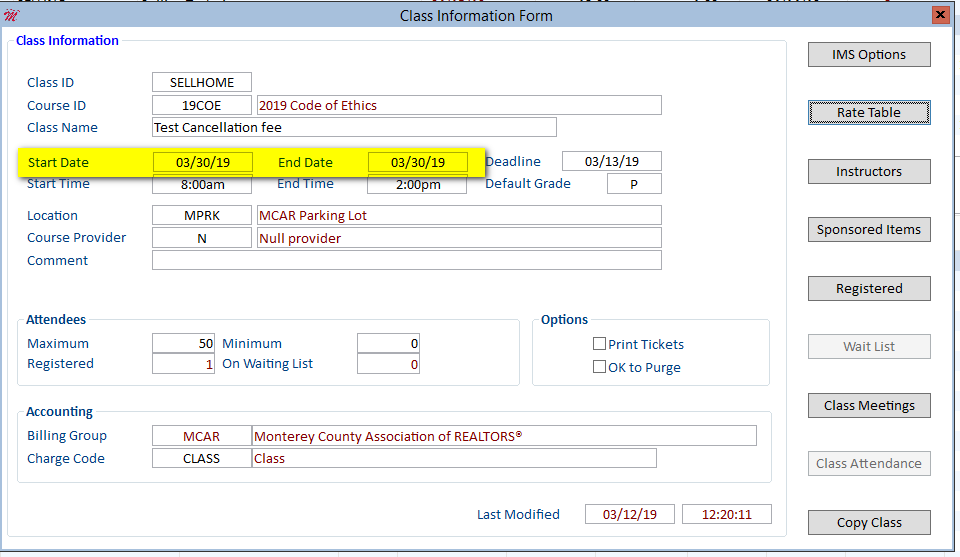
Task: Click into the empty Comment field
Action: click(x=407, y=260)
